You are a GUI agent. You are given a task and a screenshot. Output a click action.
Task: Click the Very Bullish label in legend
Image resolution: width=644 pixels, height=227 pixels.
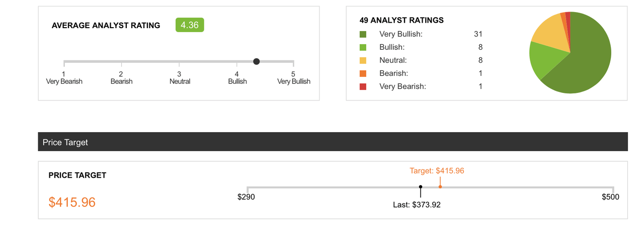point(400,34)
